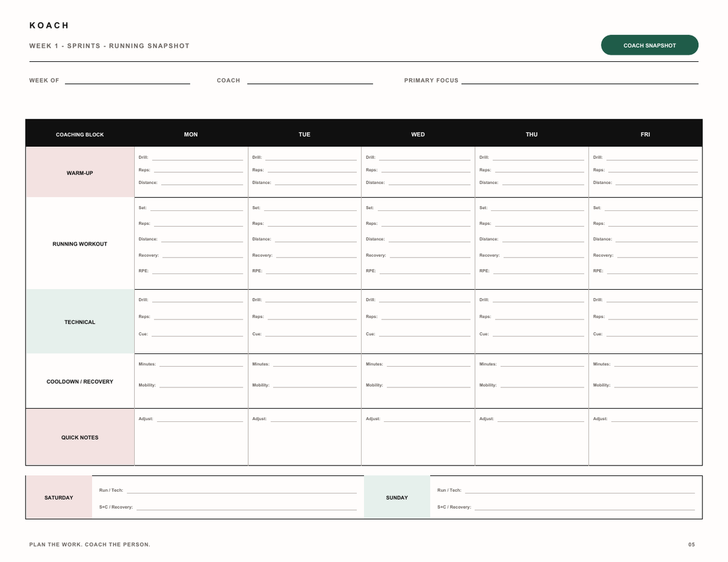Click Monday technical Drill field
This screenshot has width=728, height=562.
point(197,299)
